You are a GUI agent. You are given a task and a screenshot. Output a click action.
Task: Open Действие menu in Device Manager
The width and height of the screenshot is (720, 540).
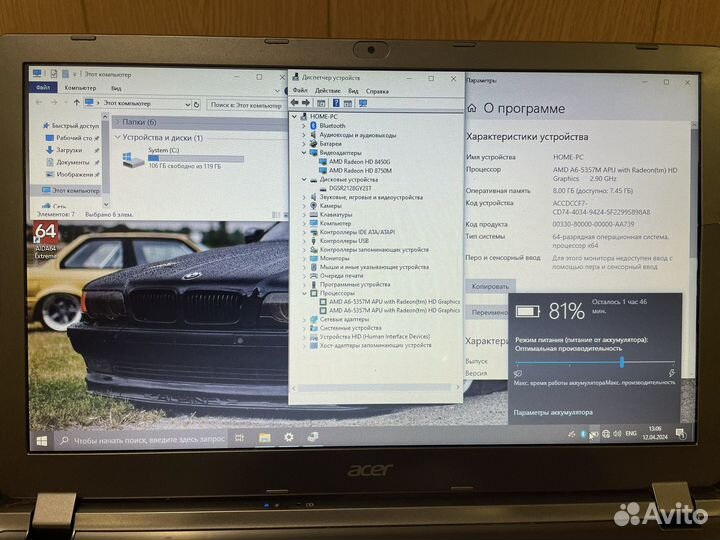pos(327,91)
